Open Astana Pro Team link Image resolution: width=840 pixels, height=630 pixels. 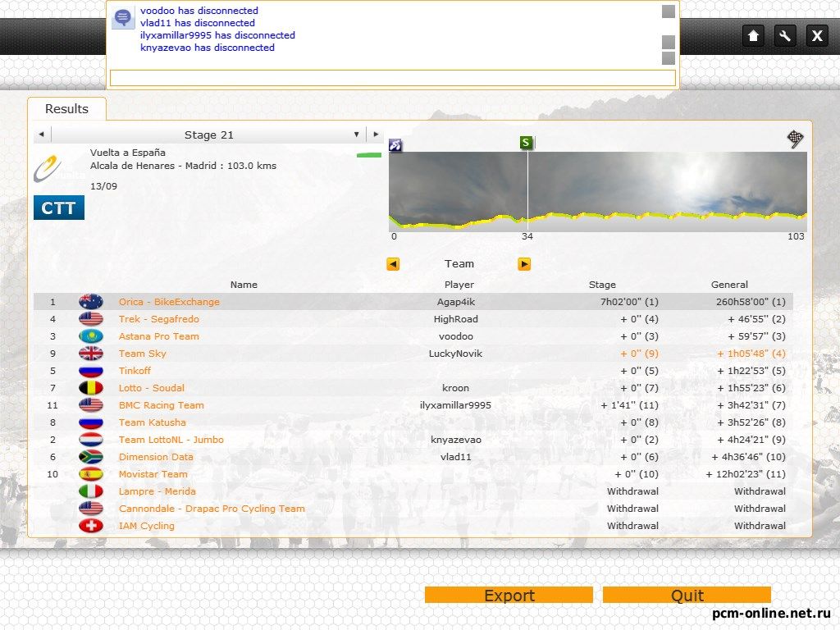coord(159,336)
